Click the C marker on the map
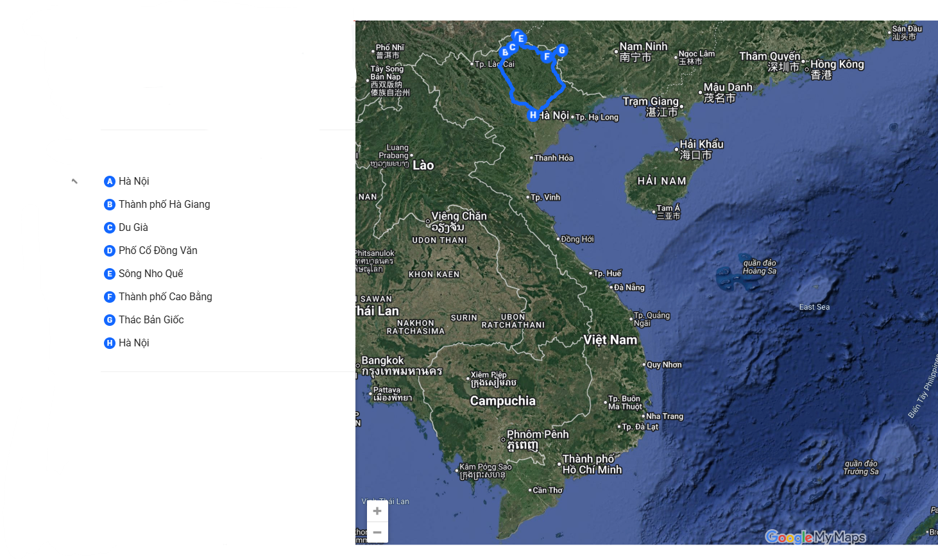Screen dimensions: 938x560 coord(513,47)
